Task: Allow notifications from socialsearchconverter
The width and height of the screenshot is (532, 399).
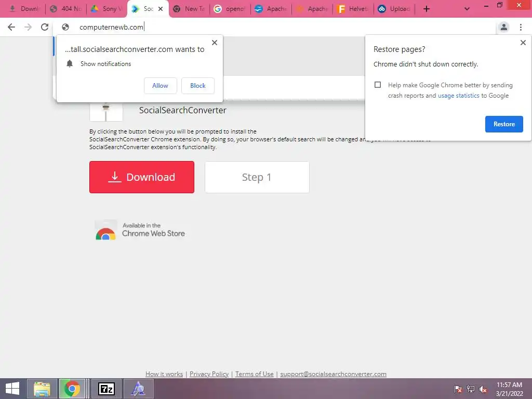Action: click(x=160, y=86)
